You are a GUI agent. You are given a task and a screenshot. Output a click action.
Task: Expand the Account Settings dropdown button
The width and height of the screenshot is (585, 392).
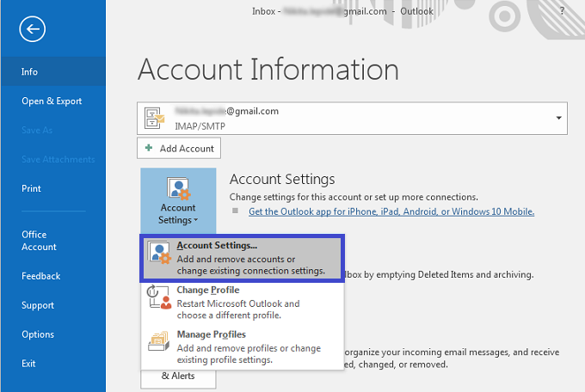click(178, 200)
